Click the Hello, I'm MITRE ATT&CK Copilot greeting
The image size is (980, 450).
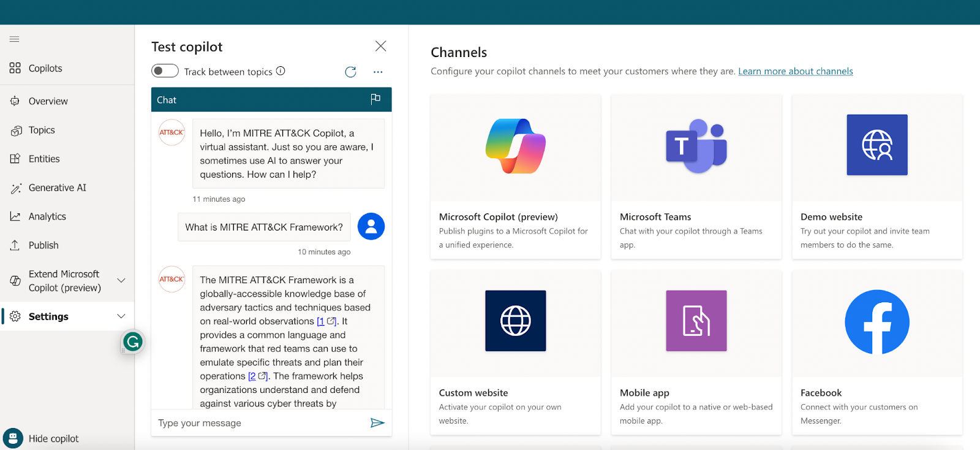[x=288, y=153]
